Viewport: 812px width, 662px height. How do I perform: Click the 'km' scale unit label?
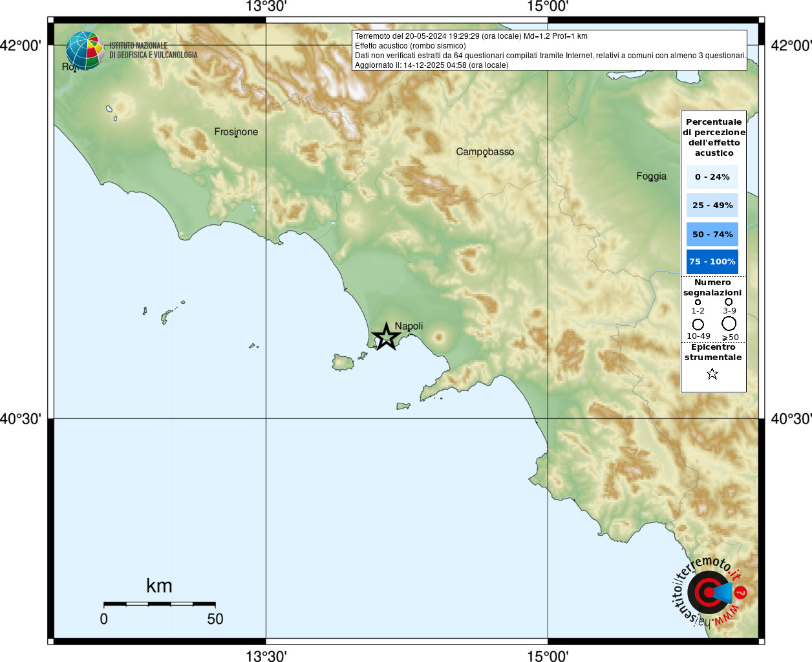click(159, 586)
